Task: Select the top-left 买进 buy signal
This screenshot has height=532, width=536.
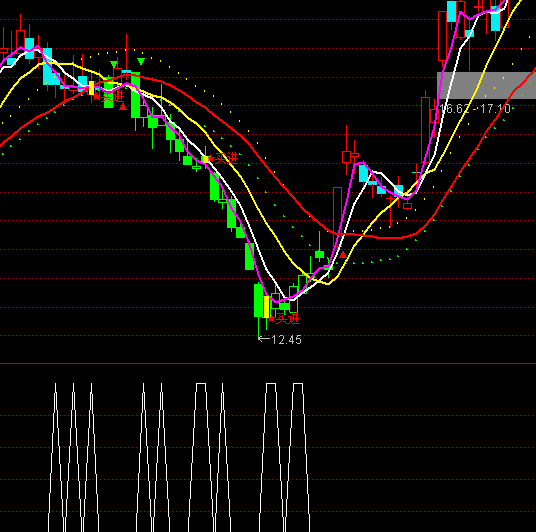Action: pos(113,97)
